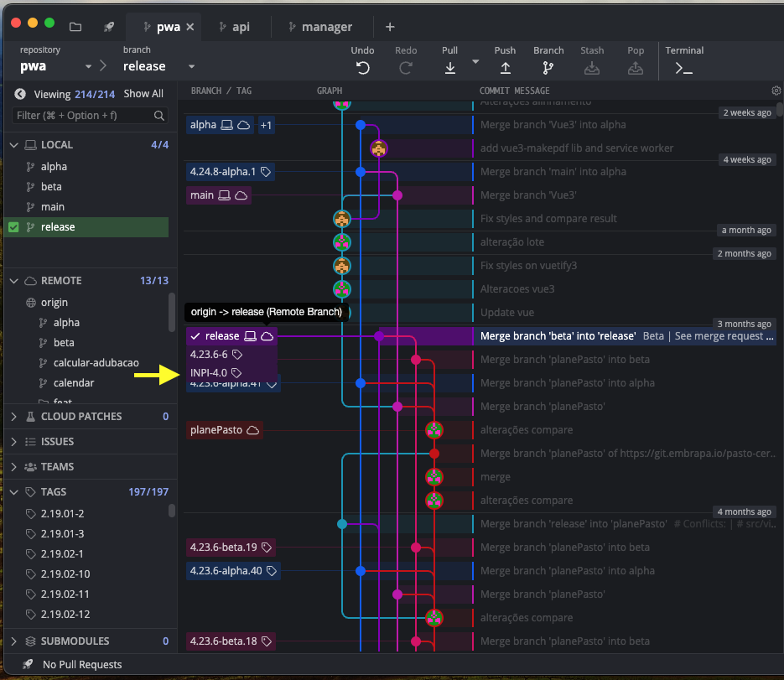The height and width of the screenshot is (680, 784).
Task: Close the pwa tab
Action: 190,27
